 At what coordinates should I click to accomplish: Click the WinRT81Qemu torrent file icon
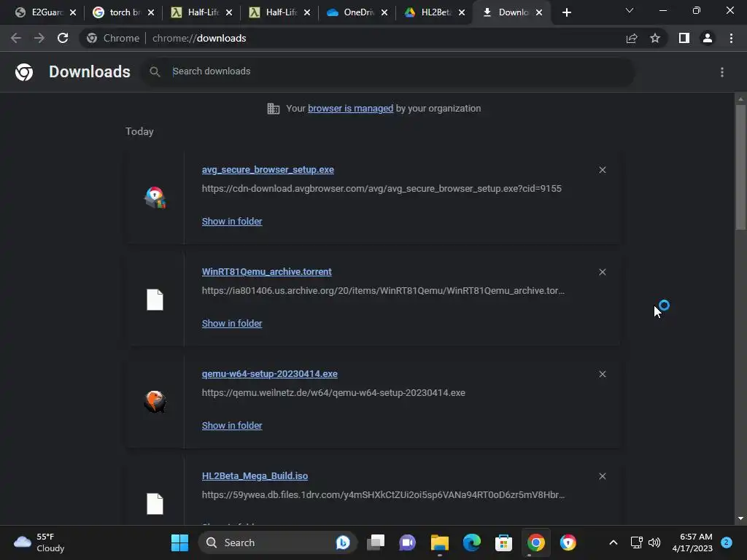(155, 300)
